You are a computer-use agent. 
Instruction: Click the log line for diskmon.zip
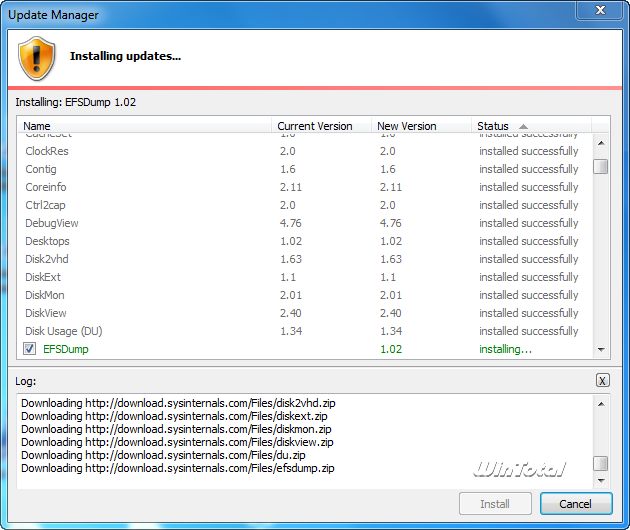[176, 429]
